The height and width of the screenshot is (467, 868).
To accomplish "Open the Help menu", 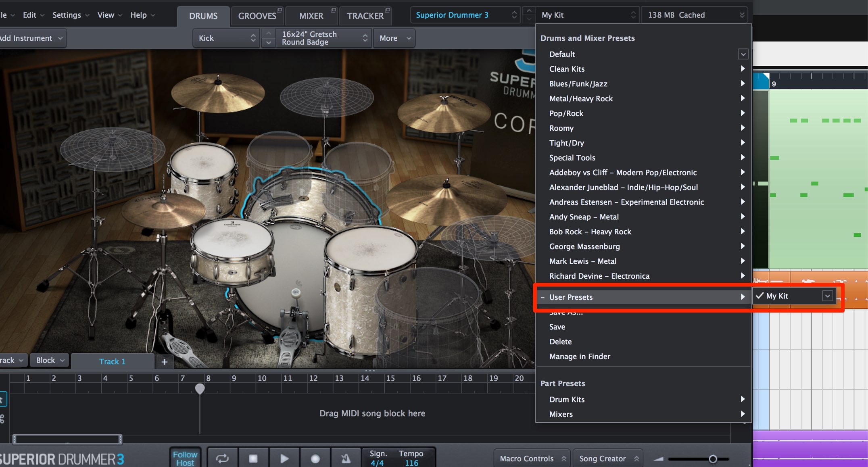I will coord(142,15).
